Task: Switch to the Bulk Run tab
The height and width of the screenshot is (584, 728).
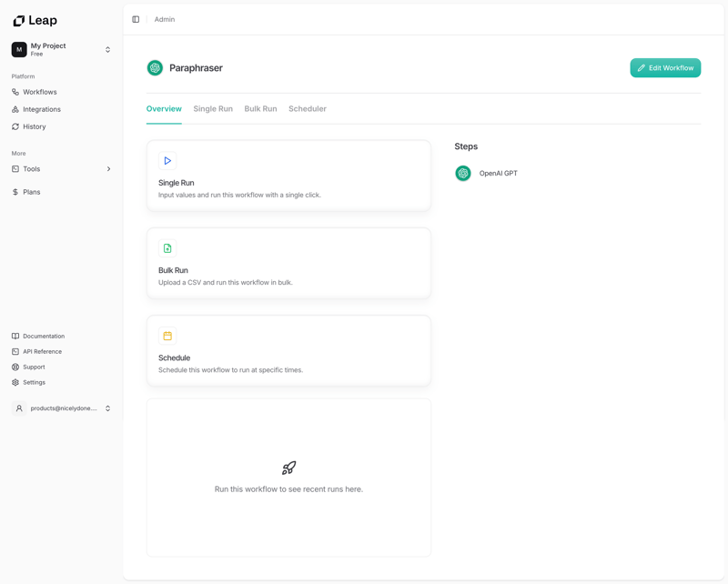Action: 259,108
